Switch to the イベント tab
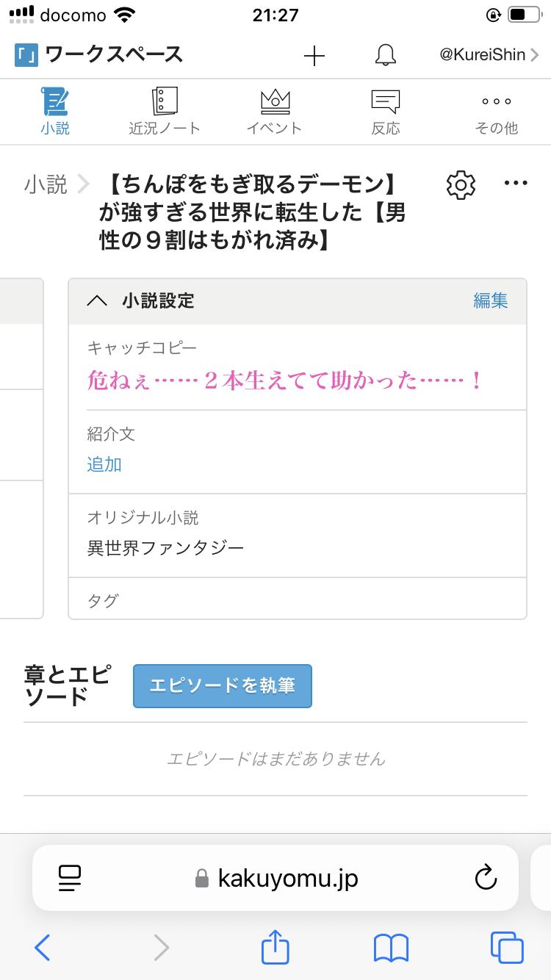This screenshot has height=980, width=551. [275, 112]
